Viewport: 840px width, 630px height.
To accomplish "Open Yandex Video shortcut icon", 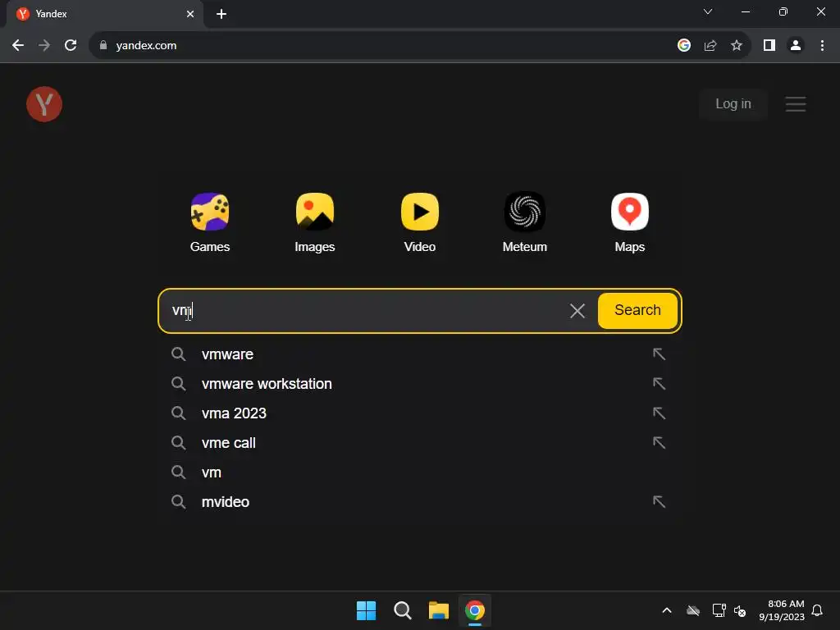I will point(420,212).
